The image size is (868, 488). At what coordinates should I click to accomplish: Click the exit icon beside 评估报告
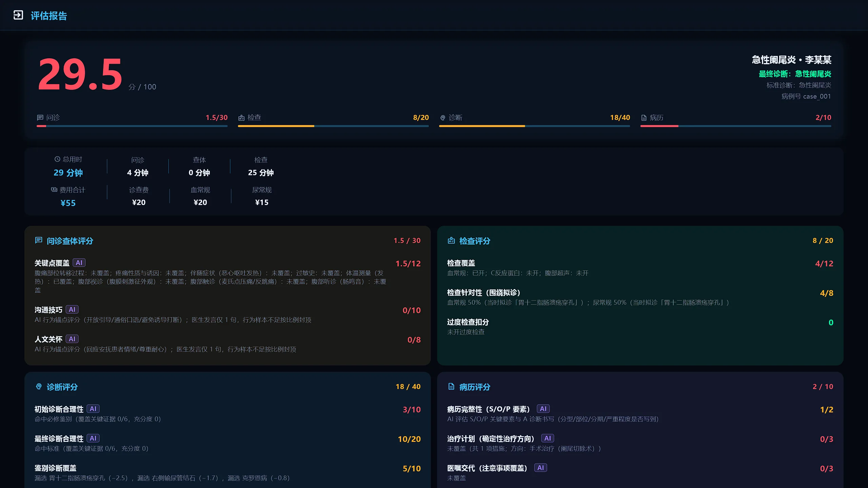[18, 15]
